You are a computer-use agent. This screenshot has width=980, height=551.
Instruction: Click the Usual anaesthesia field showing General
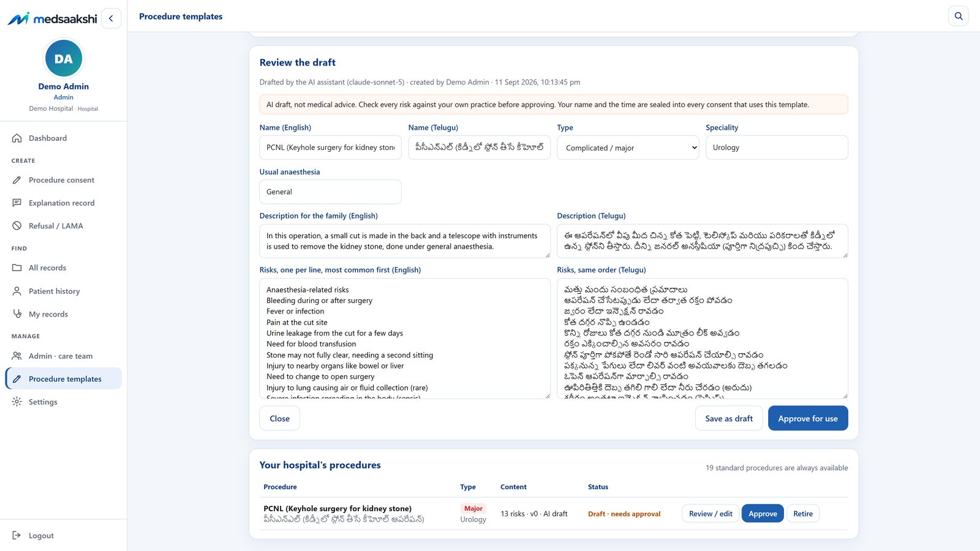331,192
